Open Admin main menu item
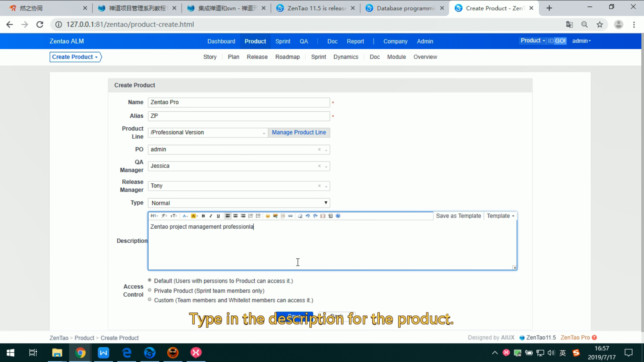Viewport: 644px width, 362px height. coord(425,41)
